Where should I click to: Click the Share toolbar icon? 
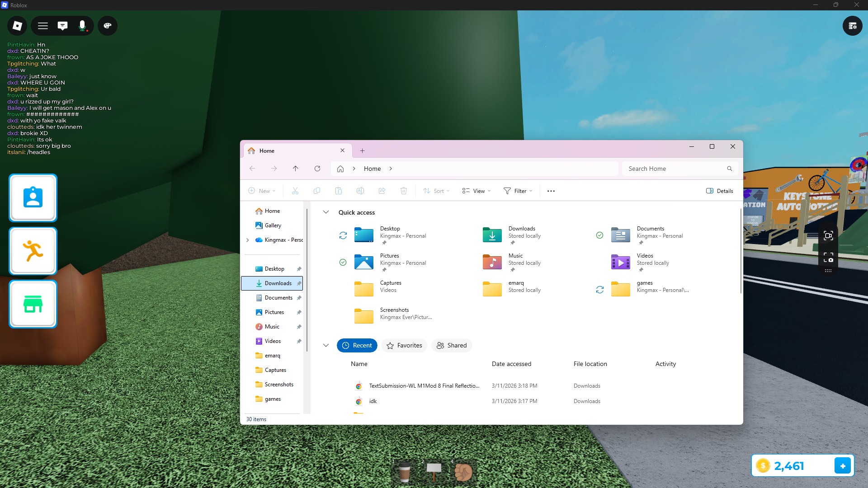tap(382, 191)
